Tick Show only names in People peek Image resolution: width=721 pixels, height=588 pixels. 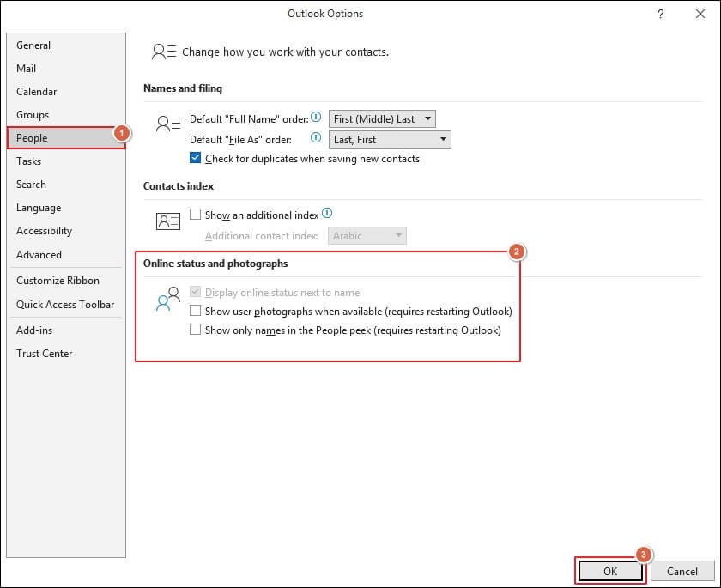(196, 330)
